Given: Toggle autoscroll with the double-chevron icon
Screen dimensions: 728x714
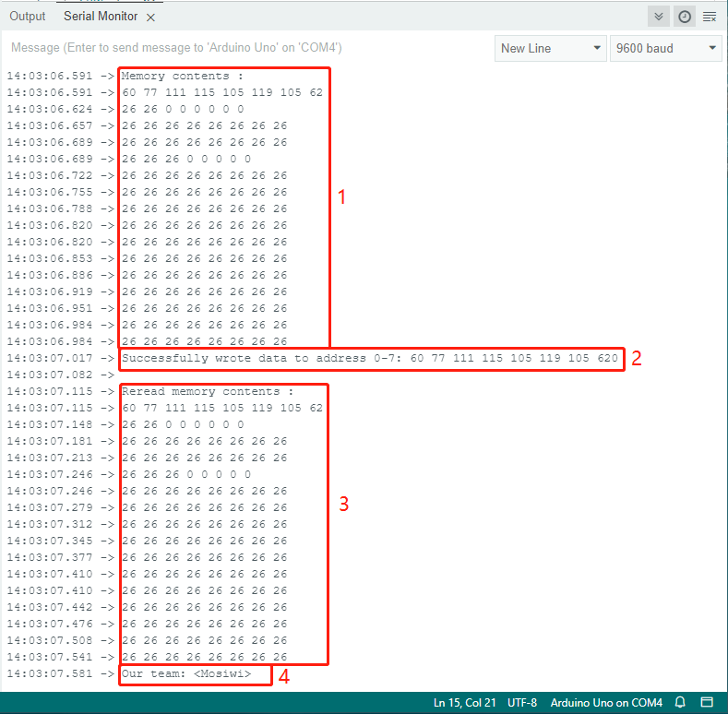Looking at the screenshot, I should 659,18.
